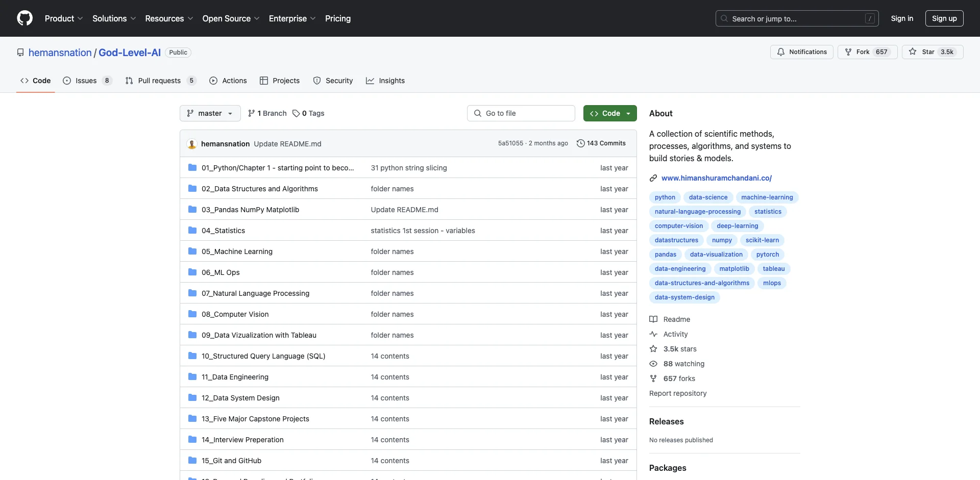Click the pytorch topic tag
This screenshot has height=480, width=980.
768,255
